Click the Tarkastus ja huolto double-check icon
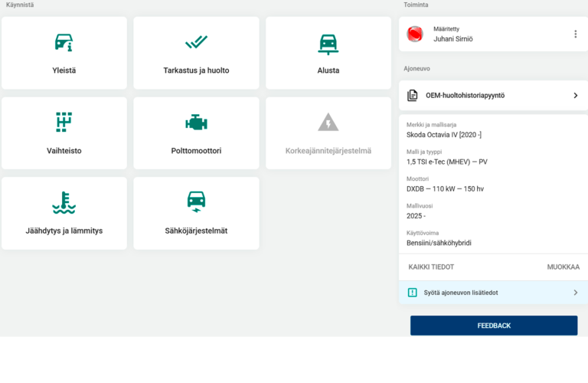The width and height of the screenshot is (588, 383). click(196, 42)
